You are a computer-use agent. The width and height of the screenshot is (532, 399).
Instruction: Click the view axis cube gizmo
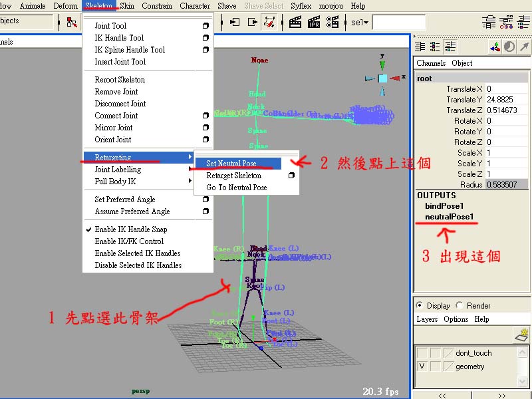[383, 78]
